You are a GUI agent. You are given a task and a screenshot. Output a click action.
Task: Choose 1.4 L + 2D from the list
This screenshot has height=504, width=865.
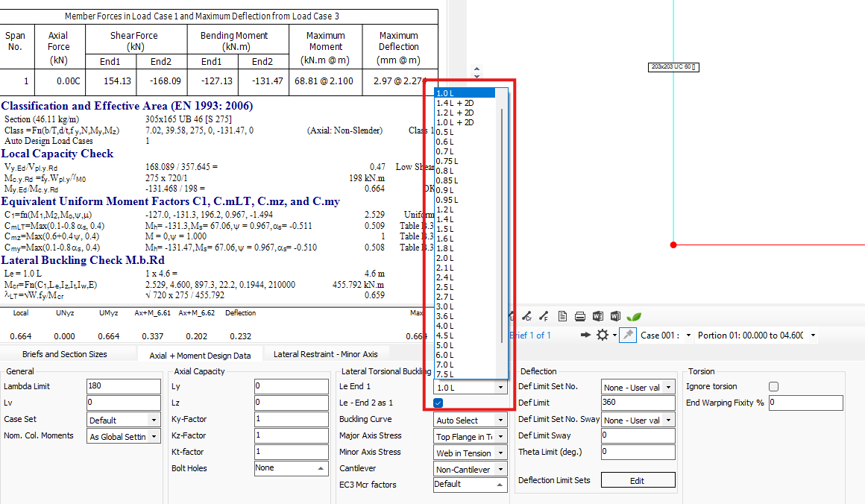(x=465, y=103)
